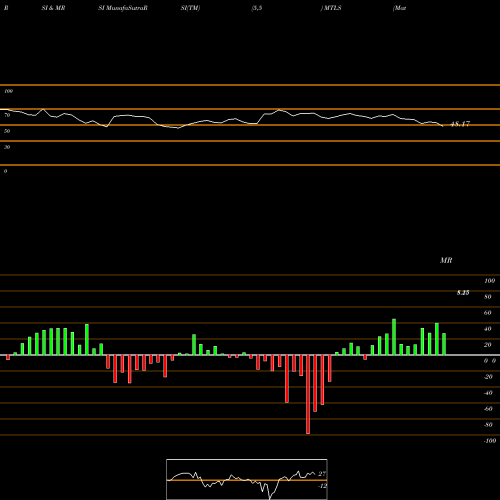500x500 pixels.
Task: Click the value 27 in the mini chart
Action: coord(322,474)
